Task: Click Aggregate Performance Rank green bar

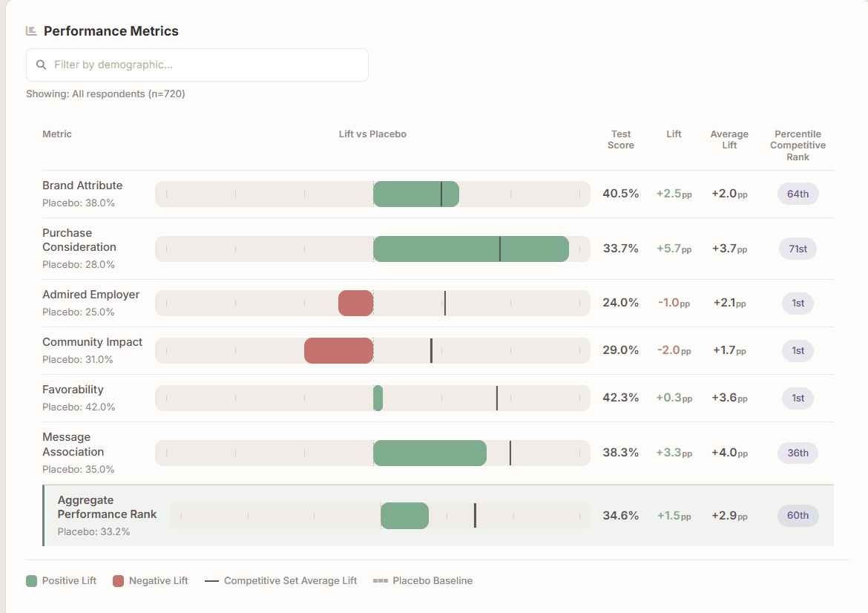Action: pyautogui.click(x=404, y=516)
